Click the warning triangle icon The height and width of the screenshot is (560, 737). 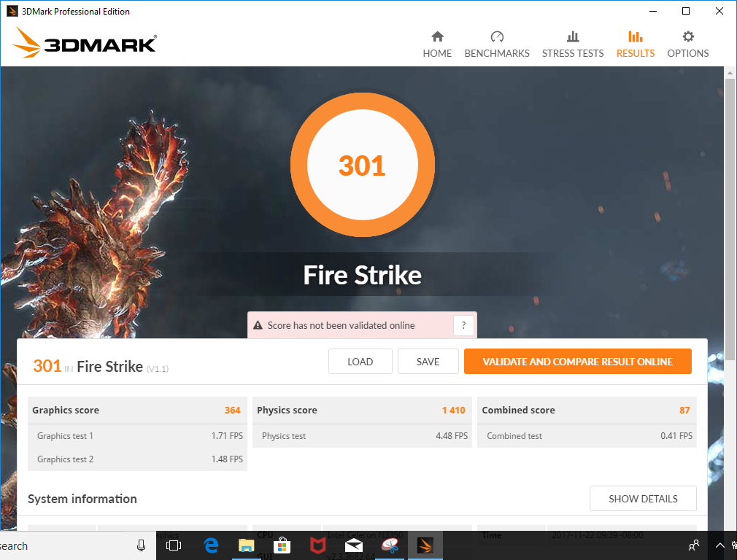point(258,325)
